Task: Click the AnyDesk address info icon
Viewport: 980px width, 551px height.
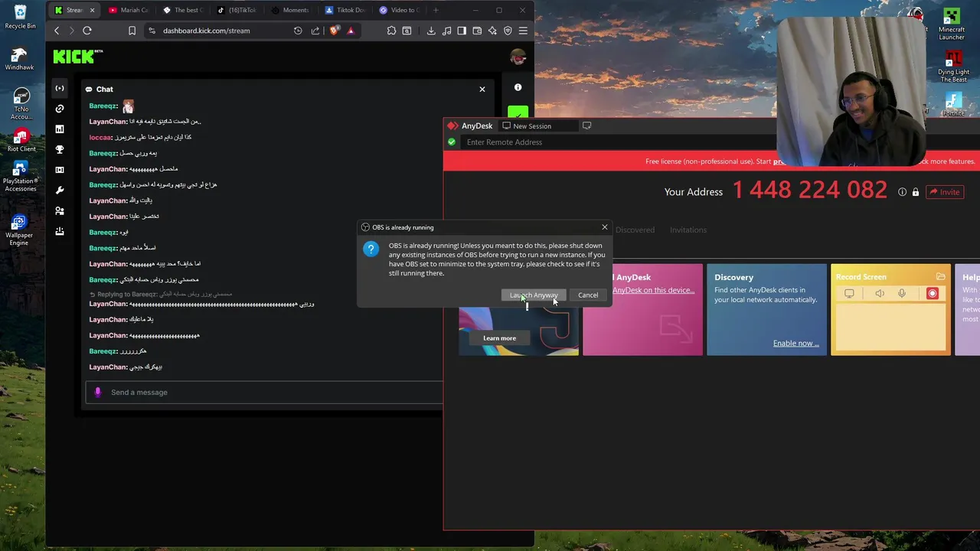Action: click(902, 192)
